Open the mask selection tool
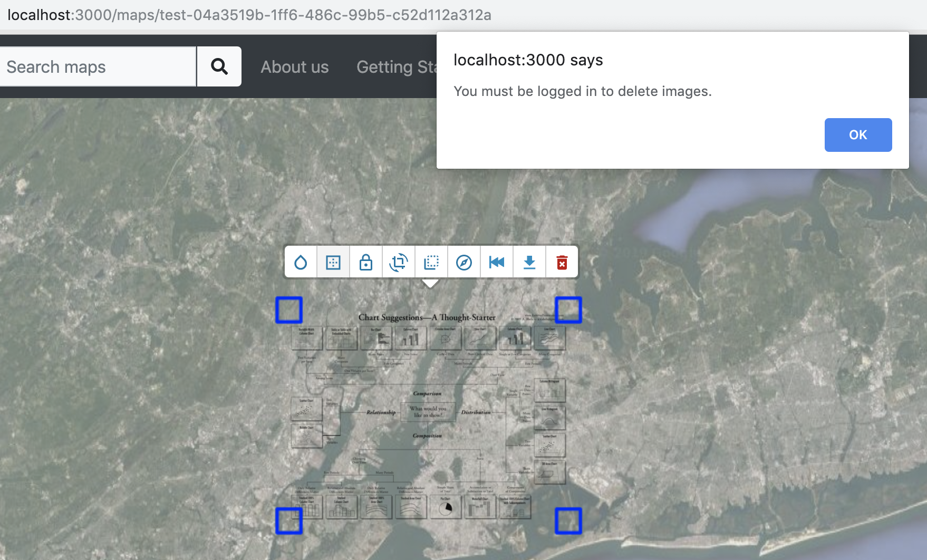 [x=431, y=262]
